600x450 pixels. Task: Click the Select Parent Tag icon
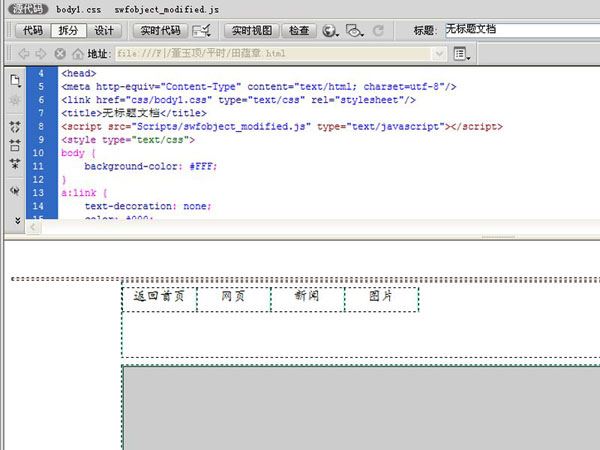[15, 188]
